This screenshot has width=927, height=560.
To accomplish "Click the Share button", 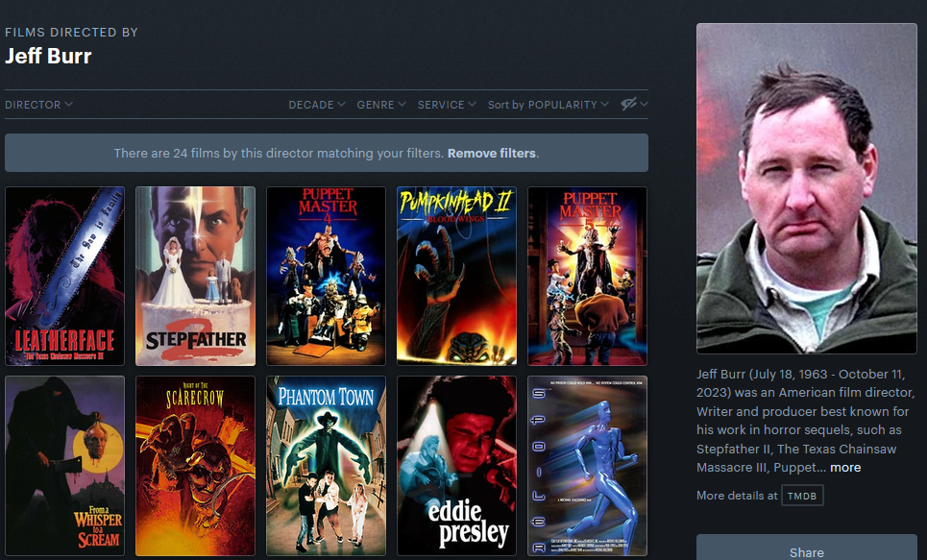I will coord(807,548).
